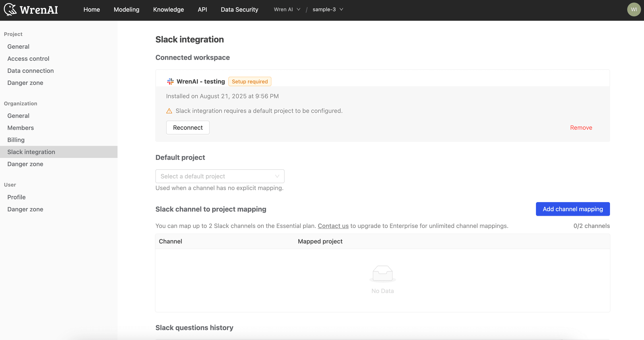The width and height of the screenshot is (644, 340).
Task: Open Access control settings
Action: pyautogui.click(x=28, y=59)
